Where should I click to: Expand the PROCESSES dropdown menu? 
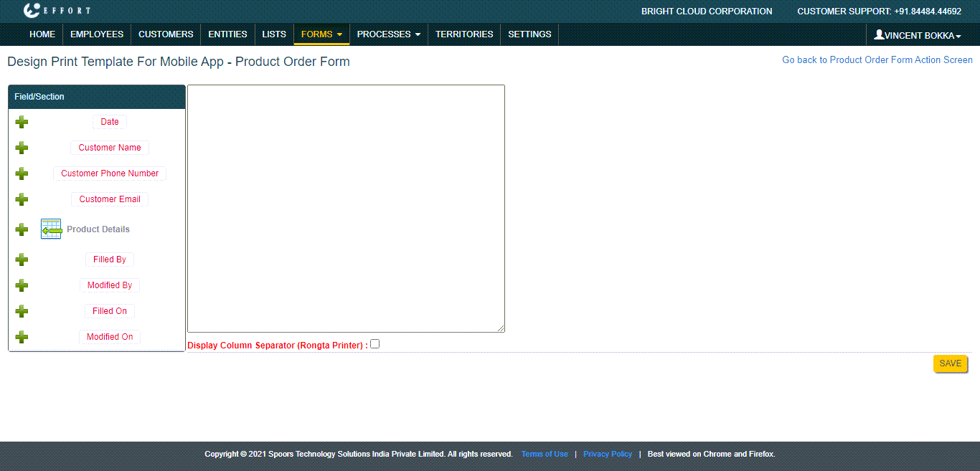pyautogui.click(x=388, y=34)
